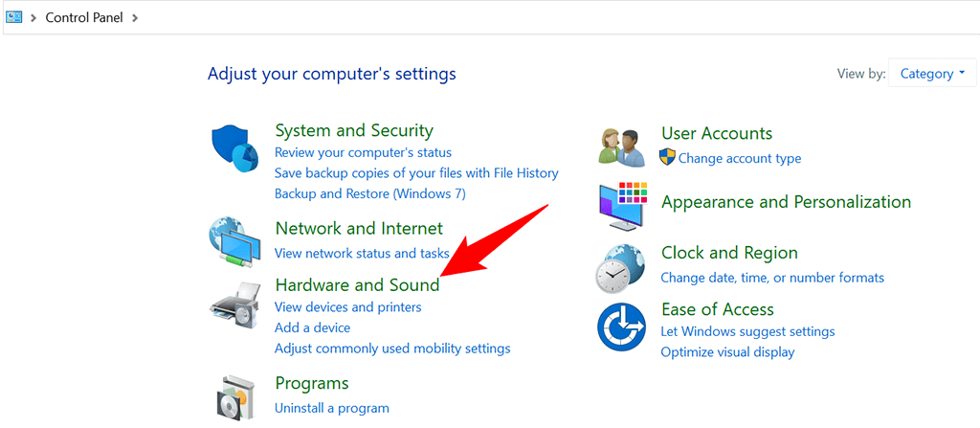Click the User Accounts people icon
The height and width of the screenshot is (428, 980).
[621, 146]
